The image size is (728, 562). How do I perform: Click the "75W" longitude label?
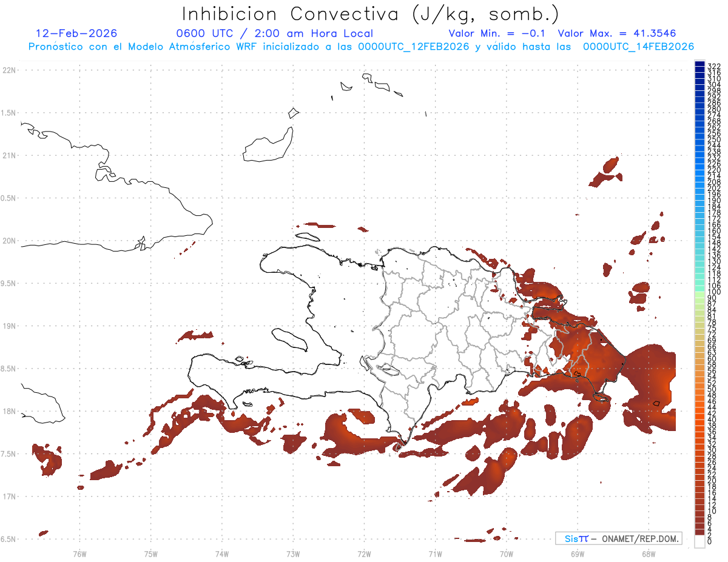click(151, 554)
